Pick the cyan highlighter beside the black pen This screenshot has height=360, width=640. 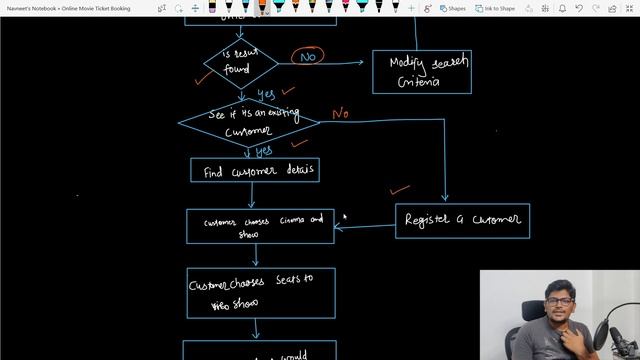click(x=362, y=7)
